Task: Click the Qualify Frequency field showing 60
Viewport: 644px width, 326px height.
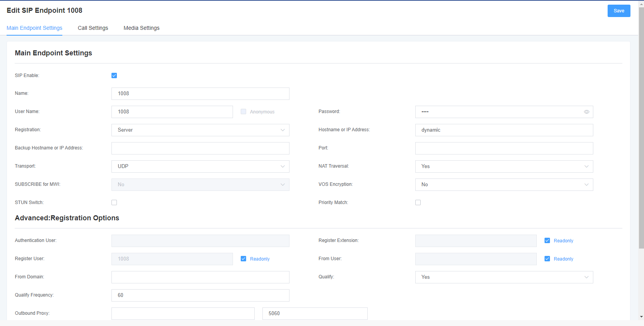Action: (200, 295)
